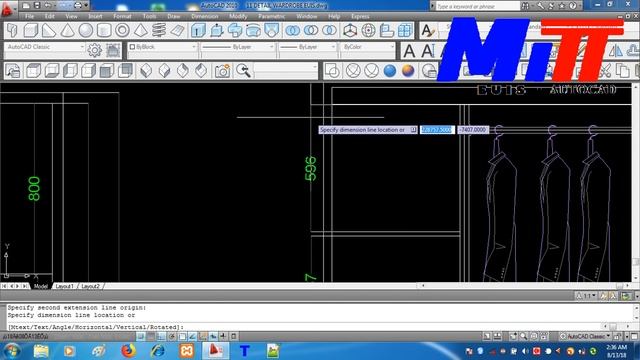Toggle Polar Tracking in status bar
The image size is (640, 360).
click(x=172, y=336)
